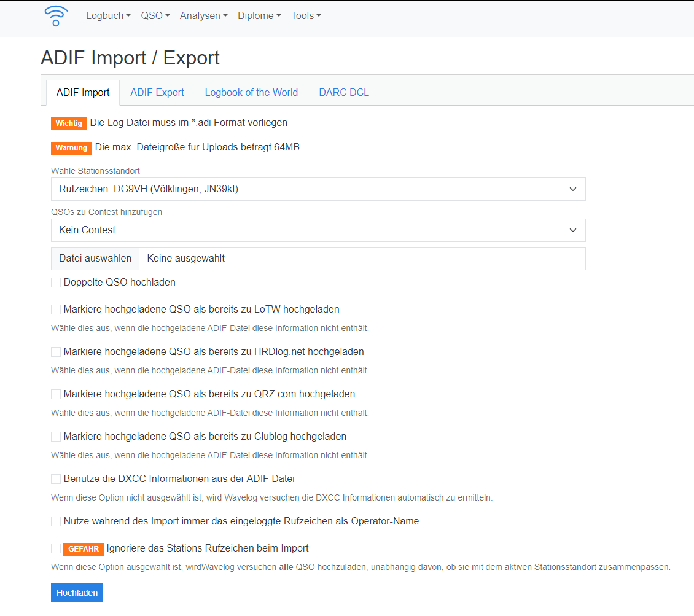Viewport: 694px width, 616px height.
Task: Enable the QRZ.com already uploaded checkbox
Action: pyautogui.click(x=56, y=394)
